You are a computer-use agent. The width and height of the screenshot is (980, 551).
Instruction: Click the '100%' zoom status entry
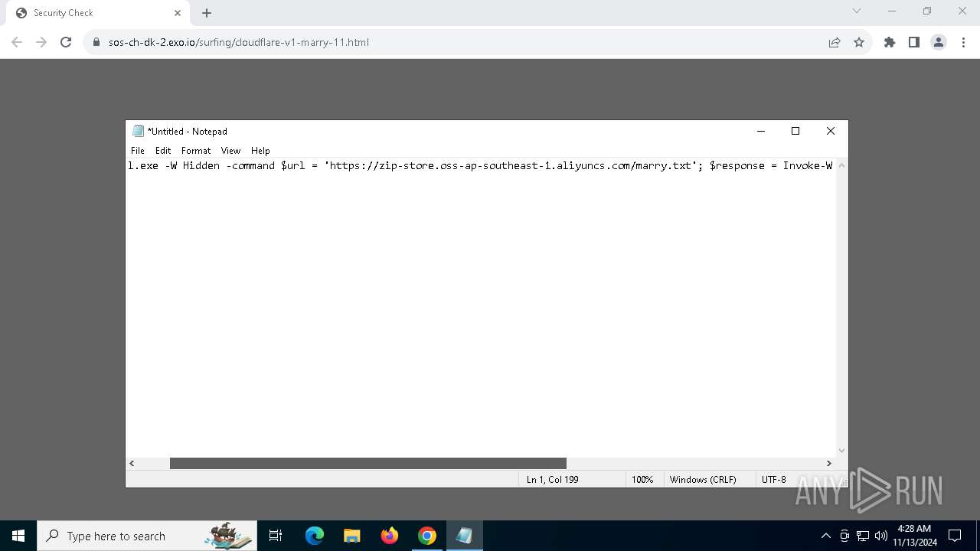(642, 479)
